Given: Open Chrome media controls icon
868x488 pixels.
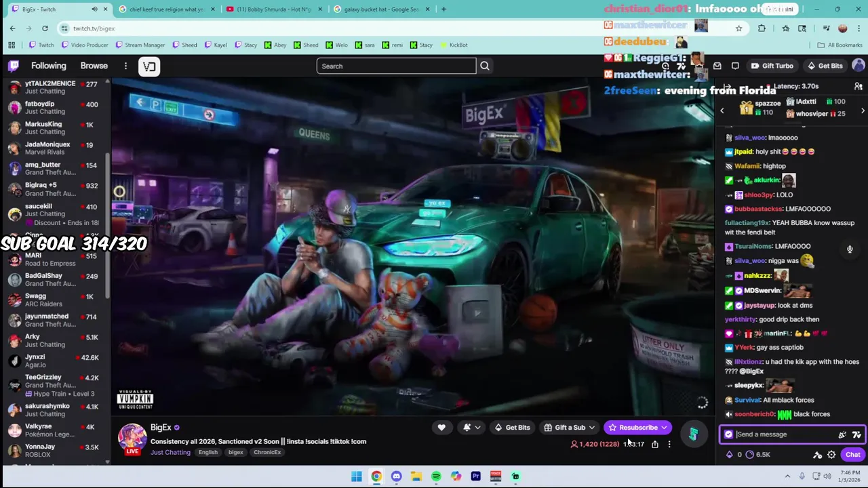Looking at the screenshot, I should pos(826,28).
